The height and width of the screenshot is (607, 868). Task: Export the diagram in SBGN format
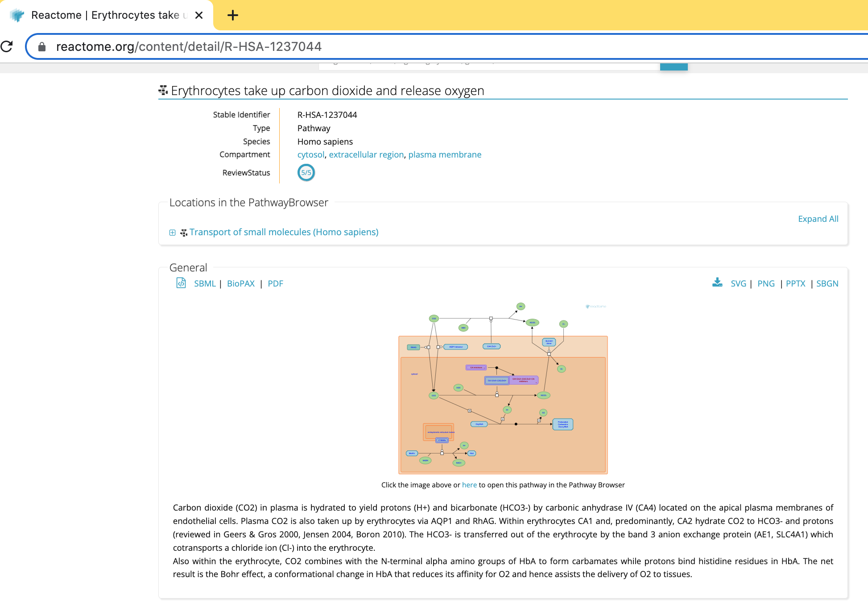click(827, 283)
